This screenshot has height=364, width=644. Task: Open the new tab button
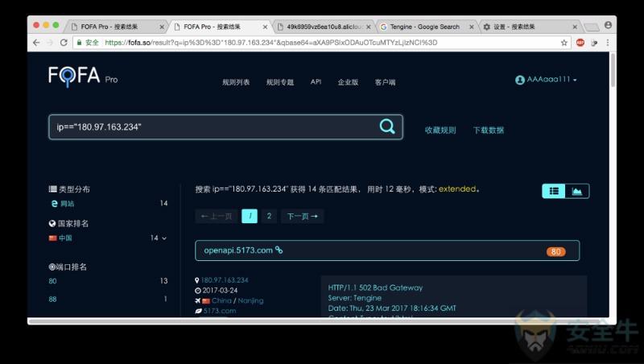click(592, 27)
